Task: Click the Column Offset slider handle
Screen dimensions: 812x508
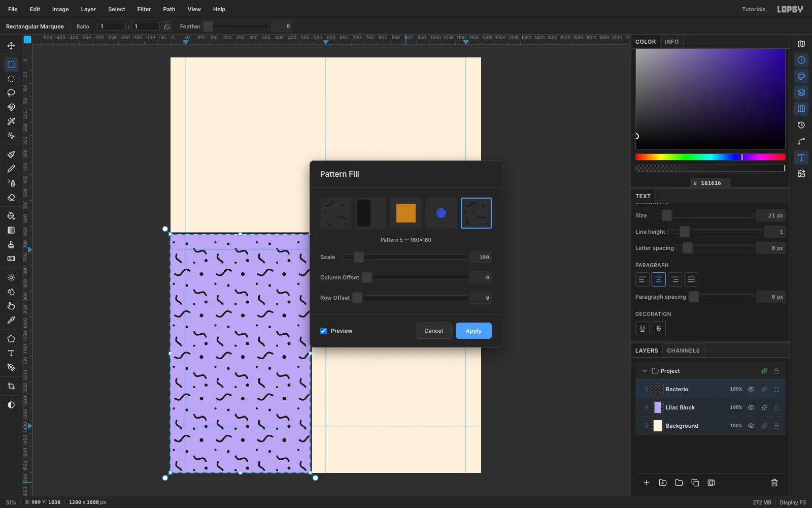Action: click(367, 277)
